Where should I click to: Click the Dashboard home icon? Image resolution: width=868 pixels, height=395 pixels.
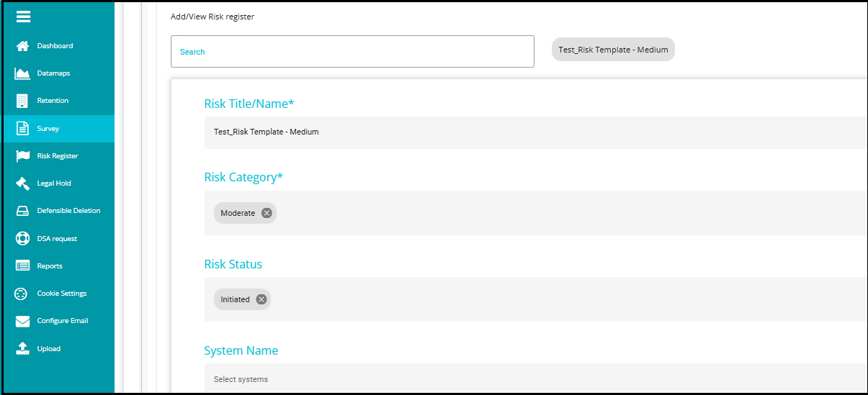[22, 46]
